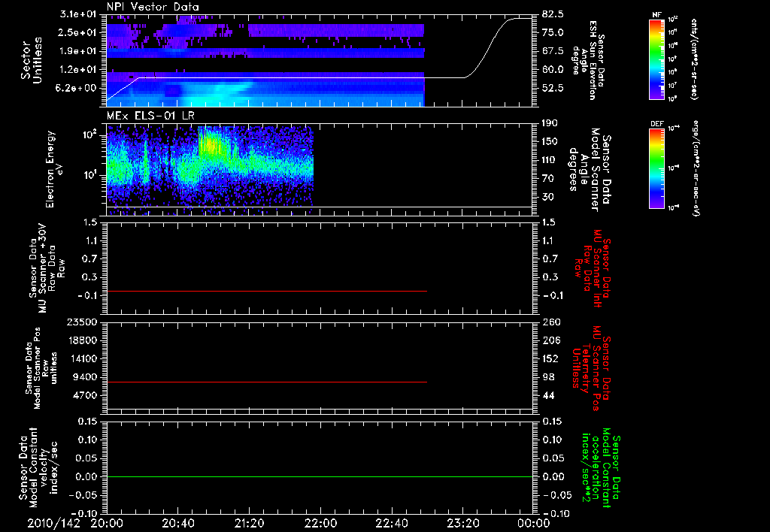Click the '22:40' time tick label
This screenshot has width=770, height=532.
pyautogui.click(x=391, y=523)
